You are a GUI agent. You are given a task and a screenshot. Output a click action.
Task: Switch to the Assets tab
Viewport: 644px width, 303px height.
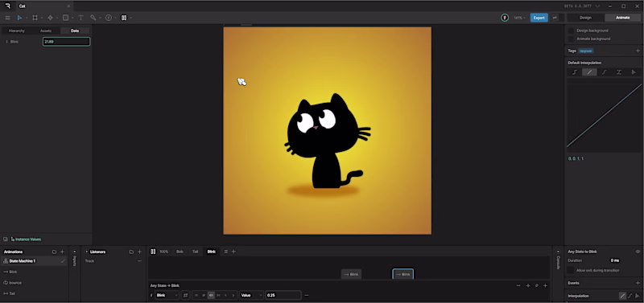coord(46,31)
